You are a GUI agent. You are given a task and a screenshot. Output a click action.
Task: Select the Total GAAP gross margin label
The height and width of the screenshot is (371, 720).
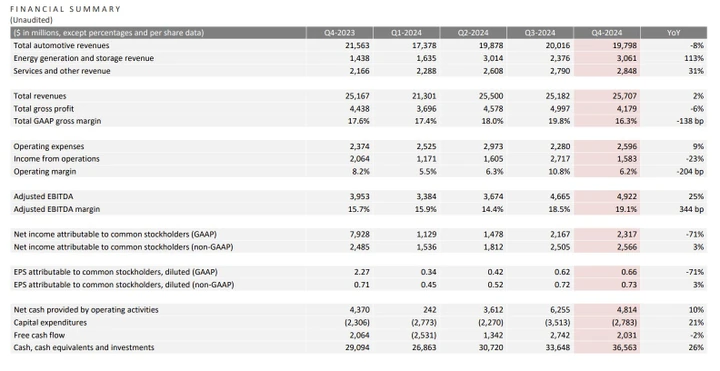pyautogui.click(x=57, y=121)
